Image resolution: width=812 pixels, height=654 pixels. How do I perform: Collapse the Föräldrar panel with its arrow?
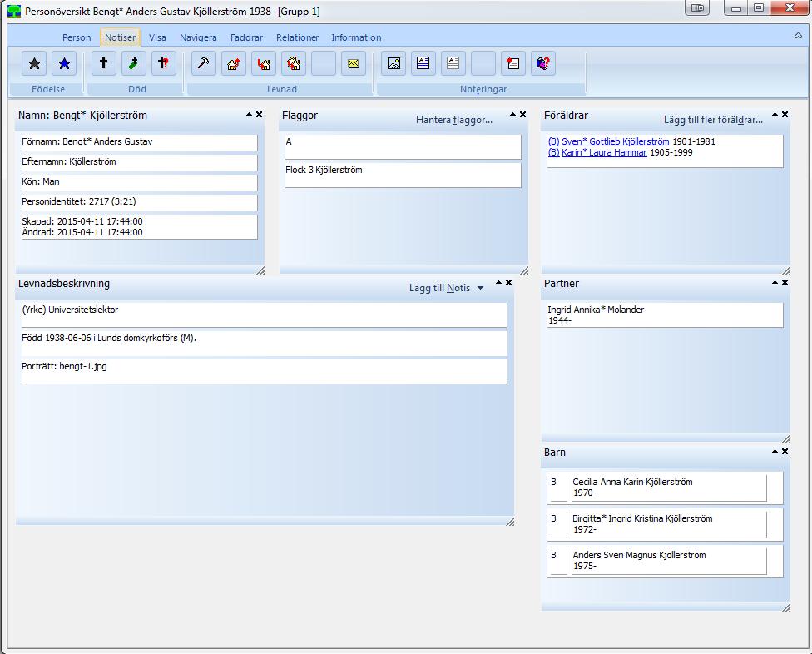(x=775, y=115)
